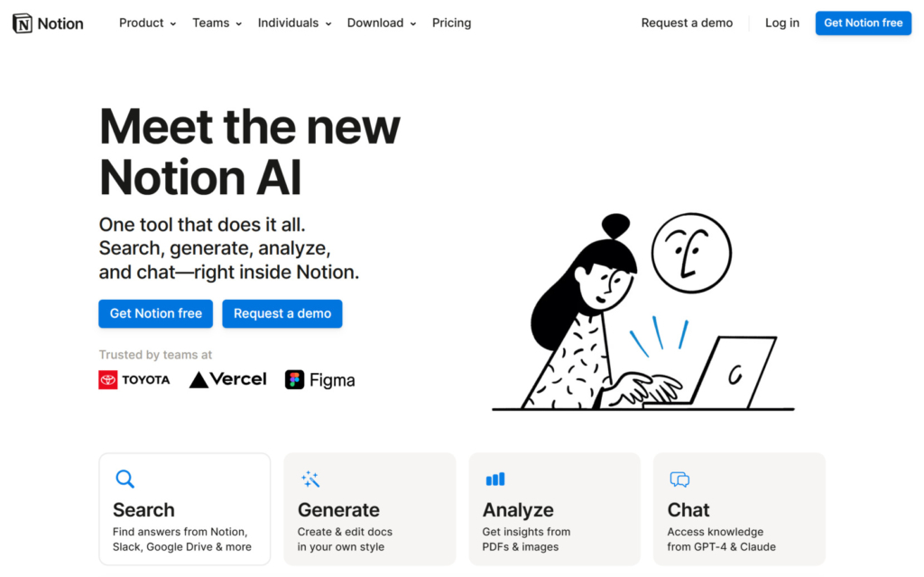
Task: Expand the Individuals dropdown
Action: 294,23
